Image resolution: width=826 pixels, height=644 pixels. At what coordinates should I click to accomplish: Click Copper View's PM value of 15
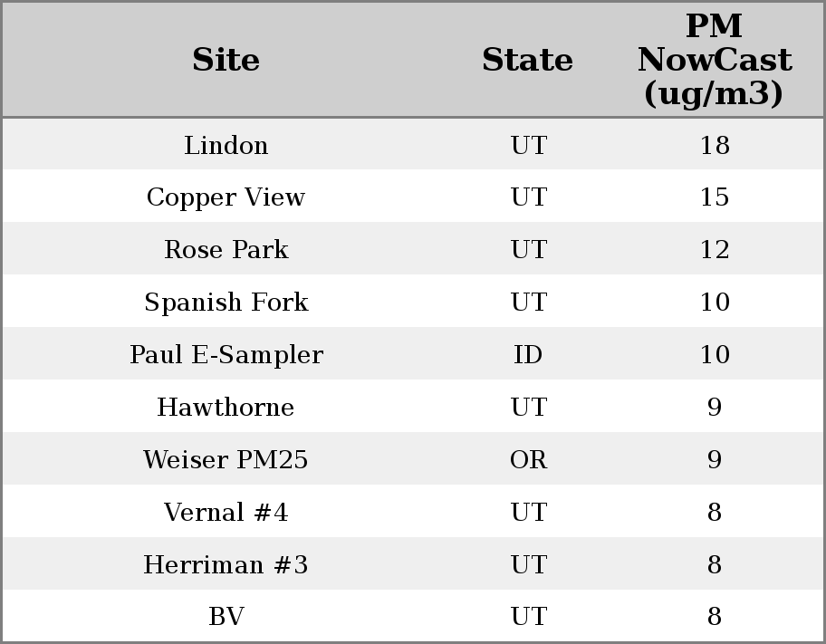714,197
